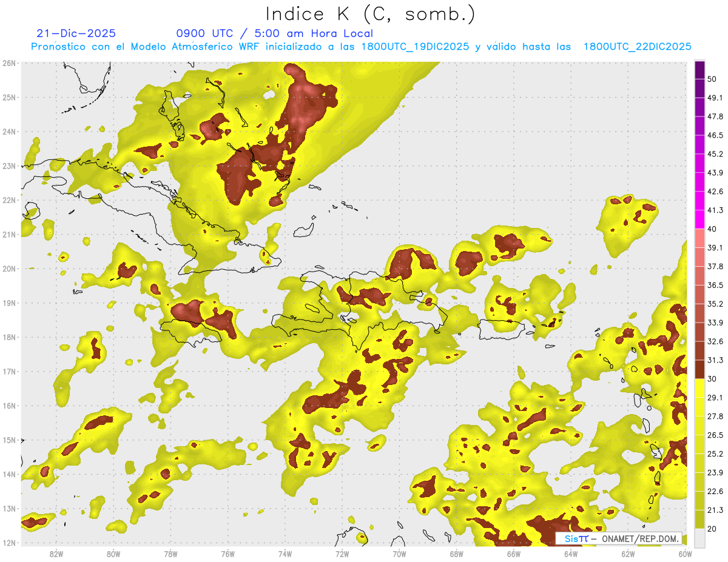Click colorbar value label "27.8"

tap(715, 416)
